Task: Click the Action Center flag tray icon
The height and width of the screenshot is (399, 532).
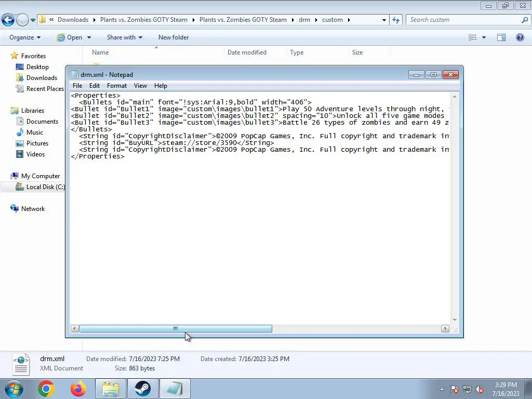Action: click(455, 390)
